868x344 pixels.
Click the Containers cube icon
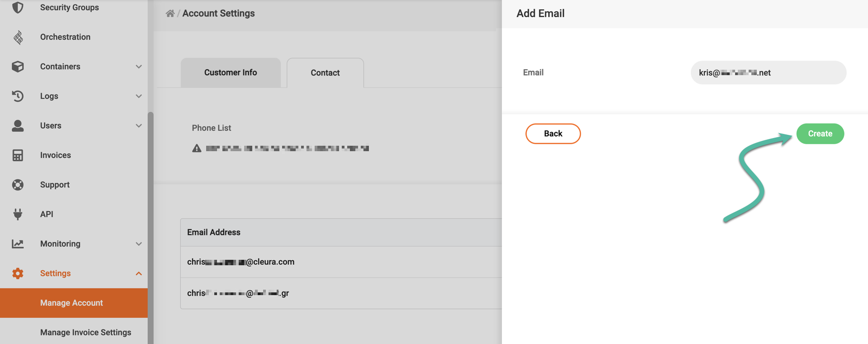18,66
